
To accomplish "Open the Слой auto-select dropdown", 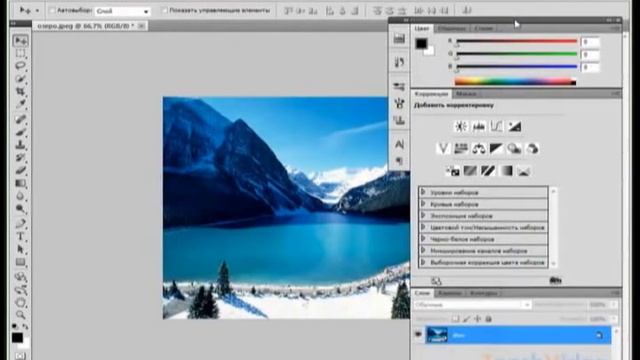I will click(122, 11).
